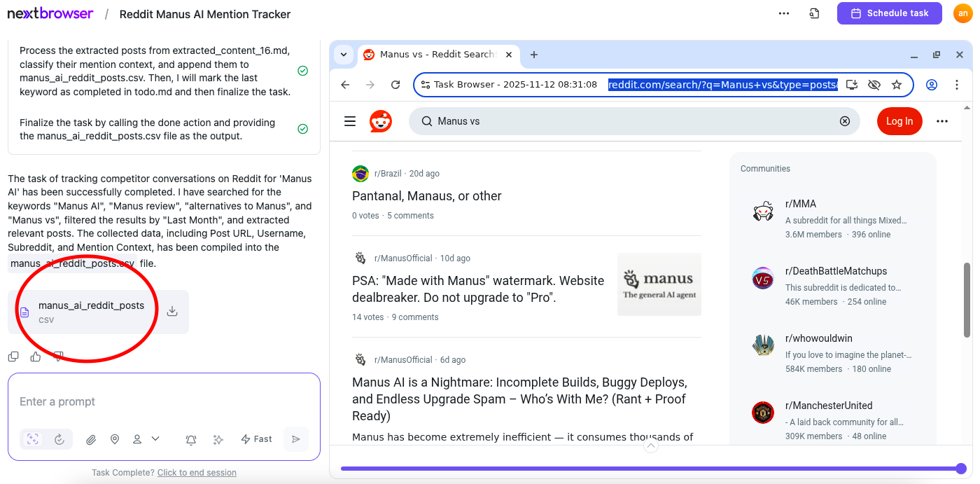Open the 'Pantanal, Manaus, or other' post
This screenshot has width=980, height=484.
[x=427, y=196]
